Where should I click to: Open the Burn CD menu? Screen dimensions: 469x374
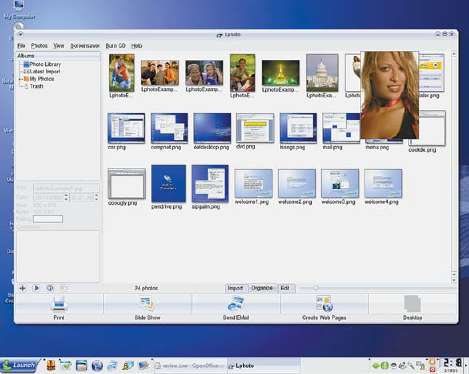115,46
